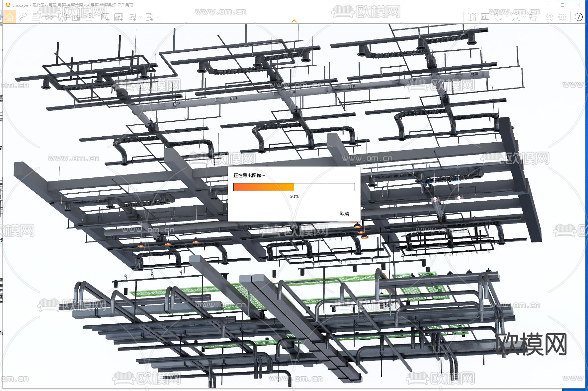Expand the rendering style cube dropdown
Screen dimensions: 588x391
pyautogui.click(x=507, y=17)
